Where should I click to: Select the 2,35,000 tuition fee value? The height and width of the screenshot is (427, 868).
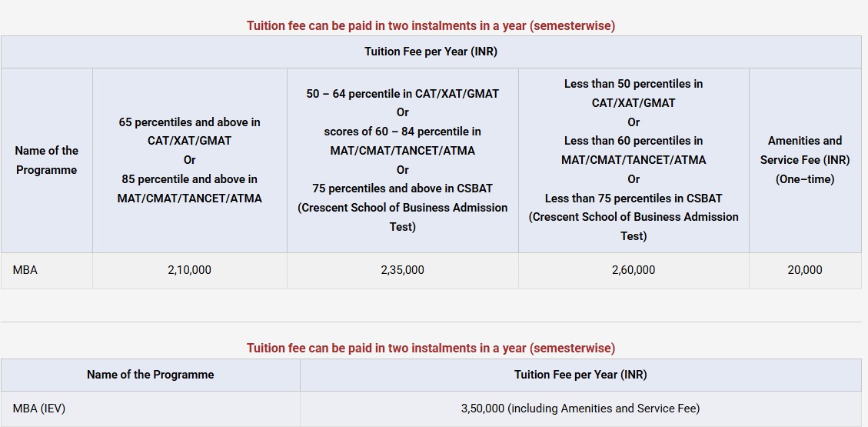[402, 270]
